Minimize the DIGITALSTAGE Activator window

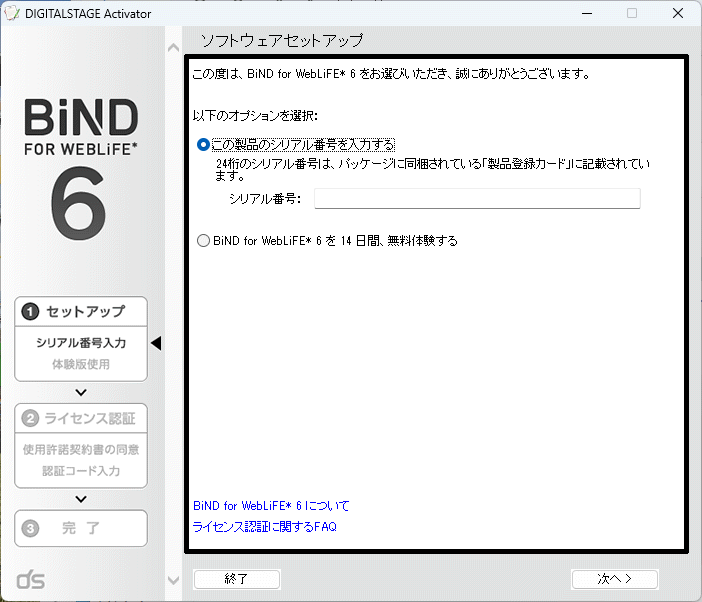coord(587,13)
